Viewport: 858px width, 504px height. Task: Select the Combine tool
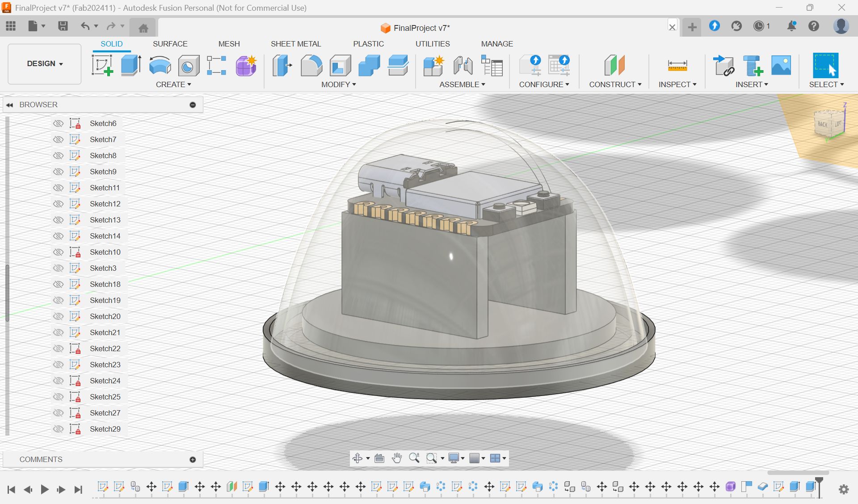coord(369,65)
